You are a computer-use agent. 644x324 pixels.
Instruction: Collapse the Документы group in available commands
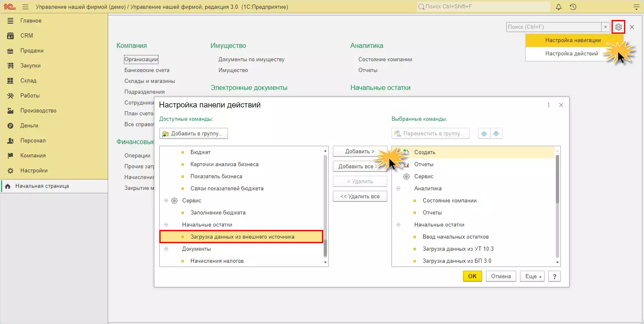tap(166, 249)
